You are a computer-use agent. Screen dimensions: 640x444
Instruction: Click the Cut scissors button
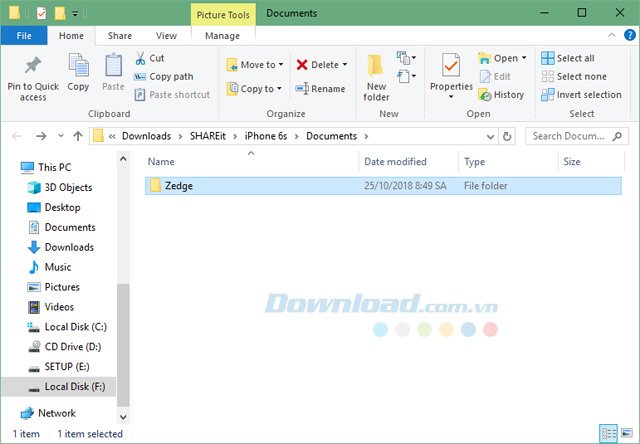tap(150, 58)
